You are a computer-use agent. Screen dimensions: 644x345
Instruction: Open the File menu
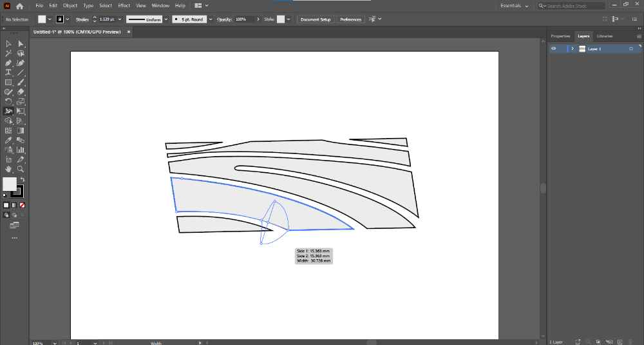coord(39,6)
